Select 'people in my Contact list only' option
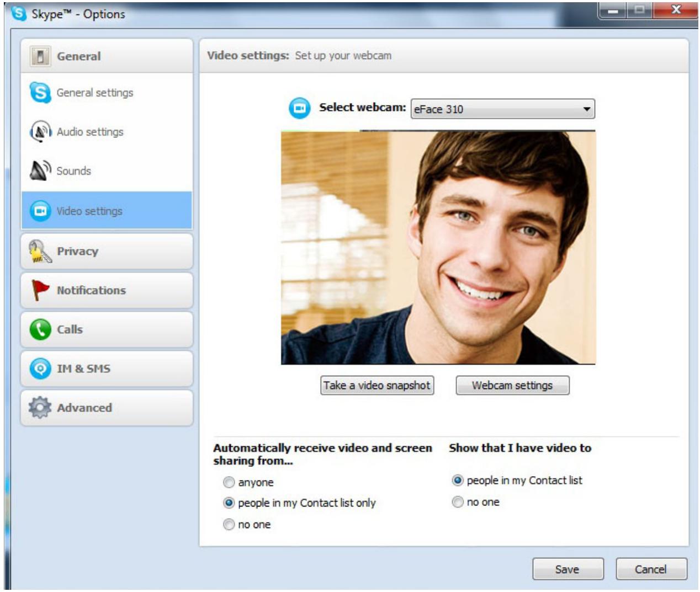The image size is (700, 592). point(229,503)
